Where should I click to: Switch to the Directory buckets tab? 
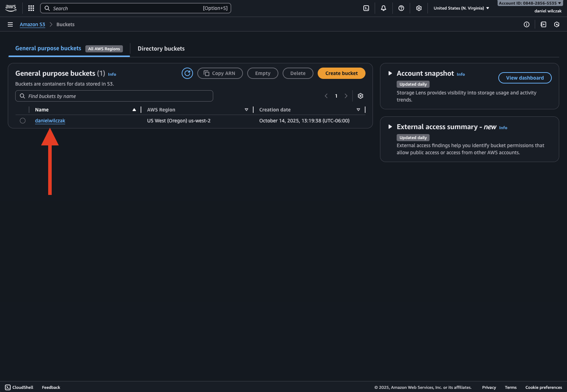[161, 48]
